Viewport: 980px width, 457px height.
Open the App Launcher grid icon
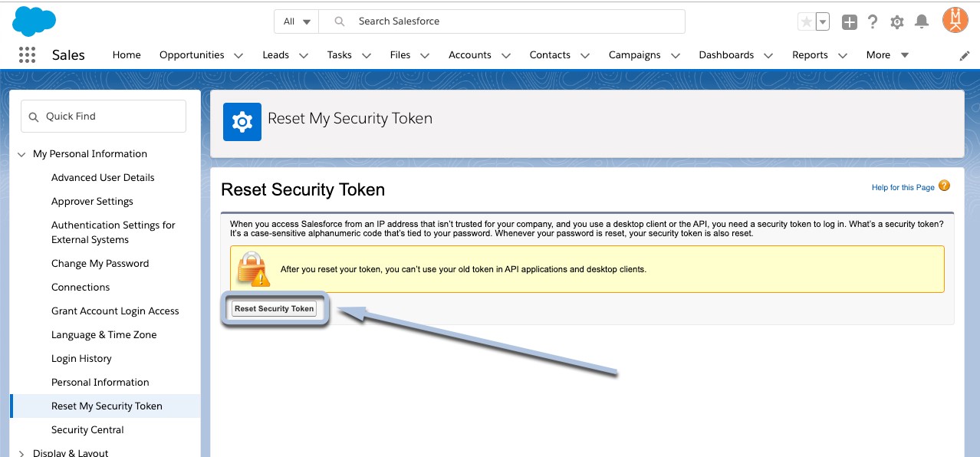(x=27, y=55)
